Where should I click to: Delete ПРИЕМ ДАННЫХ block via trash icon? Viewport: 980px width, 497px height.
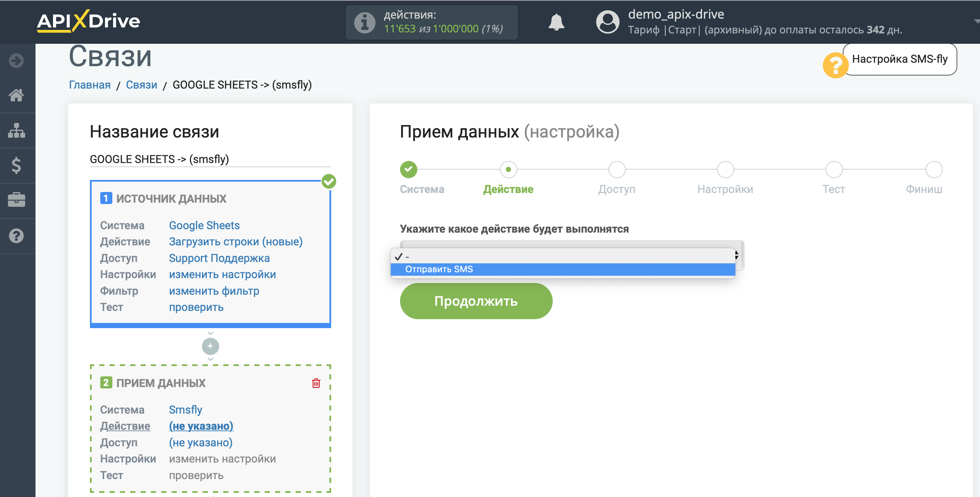click(316, 383)
